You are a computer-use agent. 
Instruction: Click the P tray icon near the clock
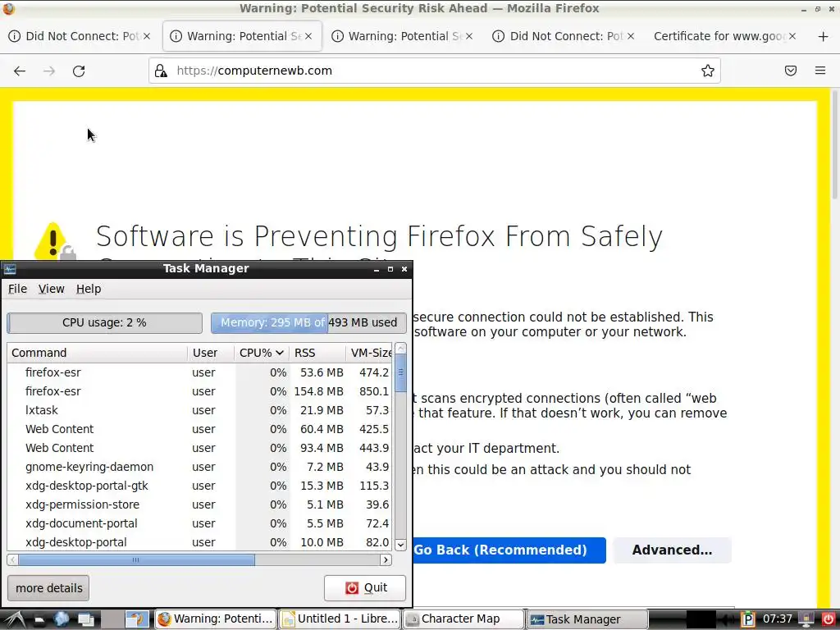pyautogui.click(x=748, y=619)
